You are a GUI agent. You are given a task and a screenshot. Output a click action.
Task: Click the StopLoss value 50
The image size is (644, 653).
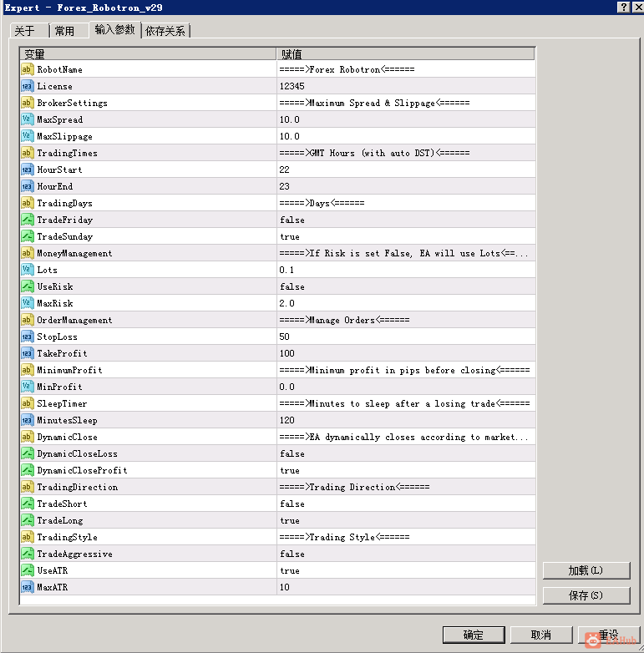click(x=285, y=337)
